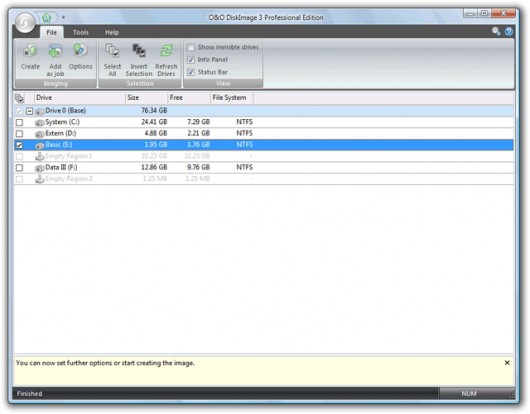The width and height of the screenshot is (530, 414).
Task: Open the Help ribbon tab
Action: point(112,32)
